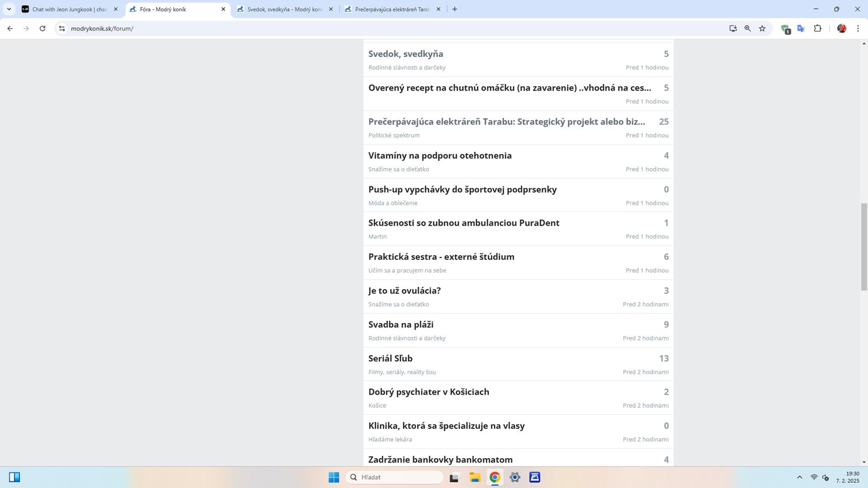The height and width of the screenshot is (488, 868).
Task: Open the Chrome three-dot menu
Action: 858,29
